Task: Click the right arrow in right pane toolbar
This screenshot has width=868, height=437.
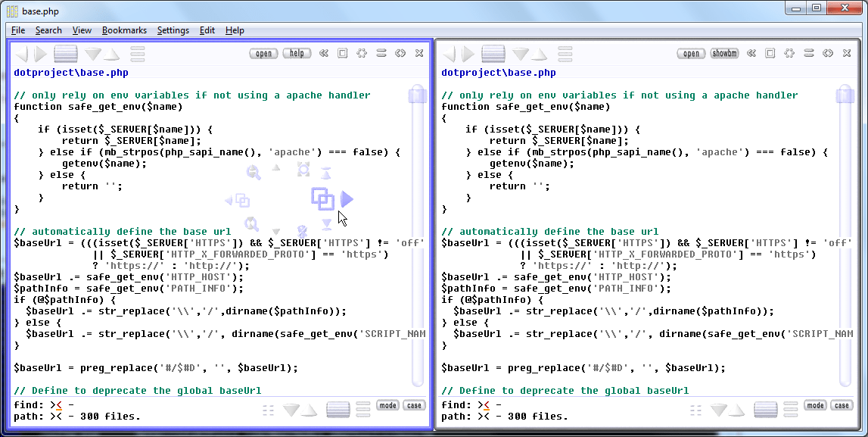Action: [x=468, y=54]
